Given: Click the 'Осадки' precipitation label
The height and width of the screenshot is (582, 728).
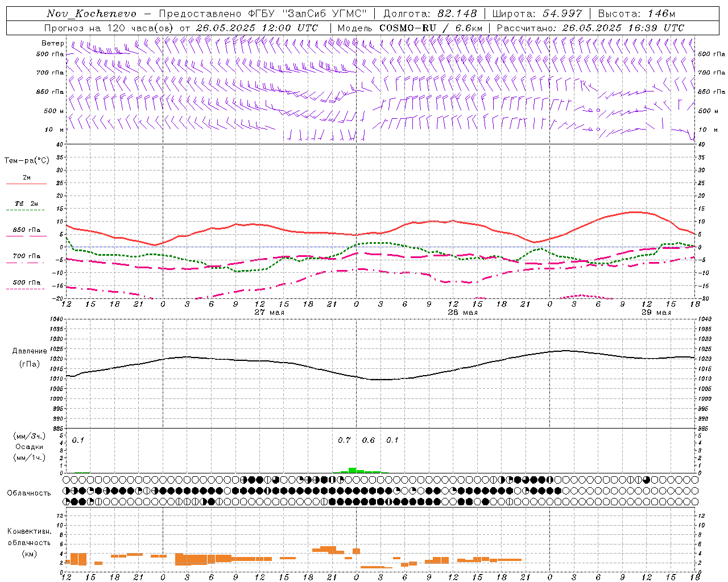Looking at the screenshot, I should 30,447.
